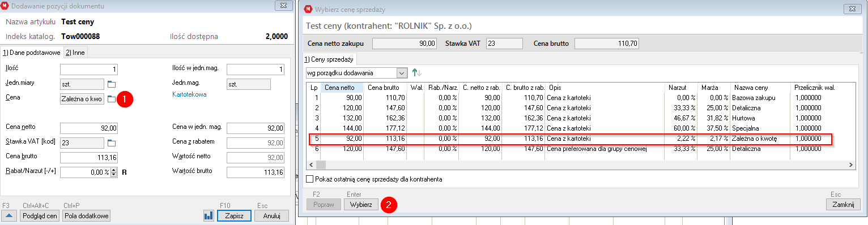Click Wybierz to choose selected price
Viewport: 868px width, 225px height.
pyautogui.click(x=361, y=205)
